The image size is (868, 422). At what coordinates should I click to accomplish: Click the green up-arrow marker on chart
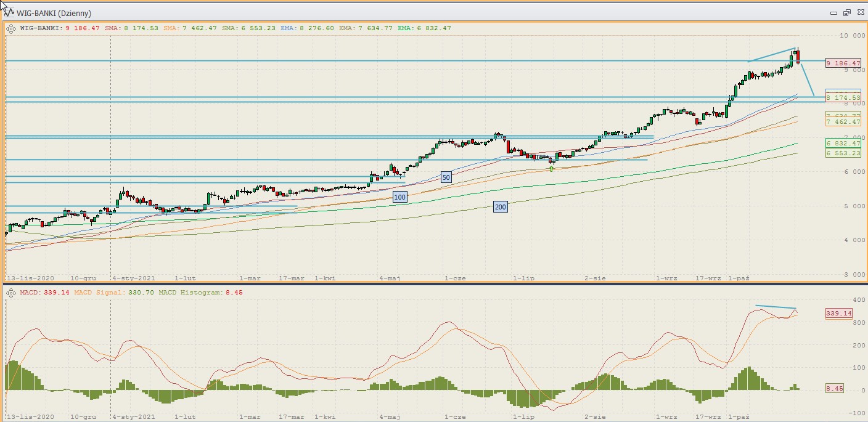551,168
